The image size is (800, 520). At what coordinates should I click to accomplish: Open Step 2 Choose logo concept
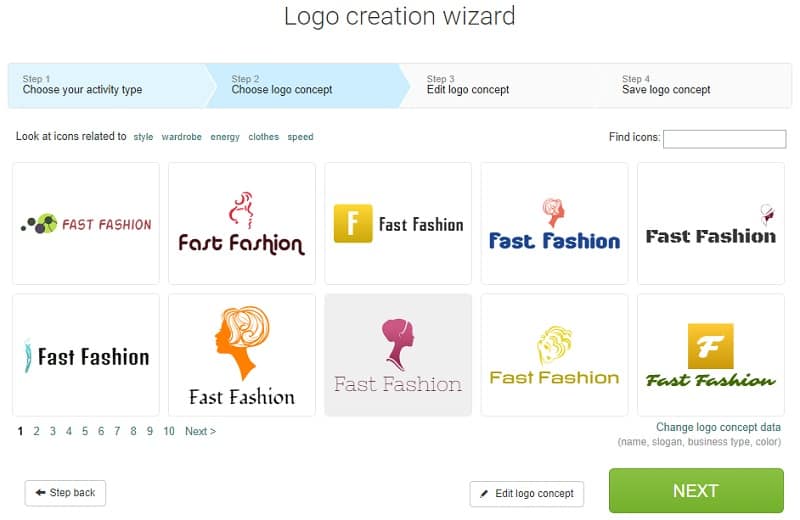click(x=306, y=85)
